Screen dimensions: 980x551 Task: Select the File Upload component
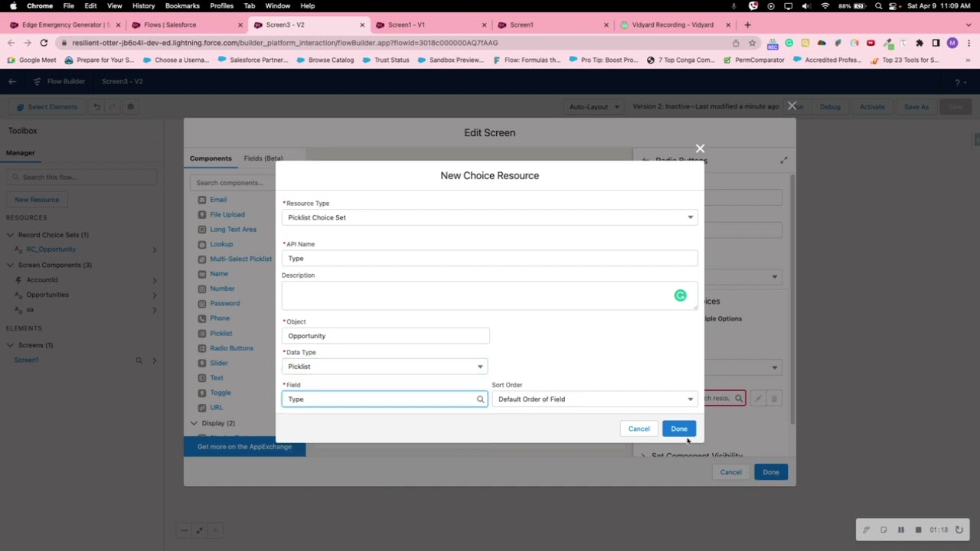point(227,215)
